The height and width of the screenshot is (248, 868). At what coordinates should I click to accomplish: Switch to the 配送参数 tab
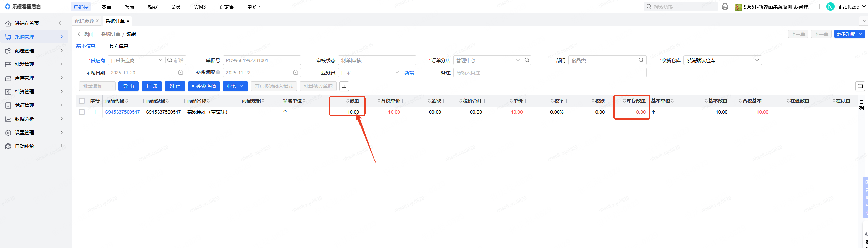coord(85,21)
